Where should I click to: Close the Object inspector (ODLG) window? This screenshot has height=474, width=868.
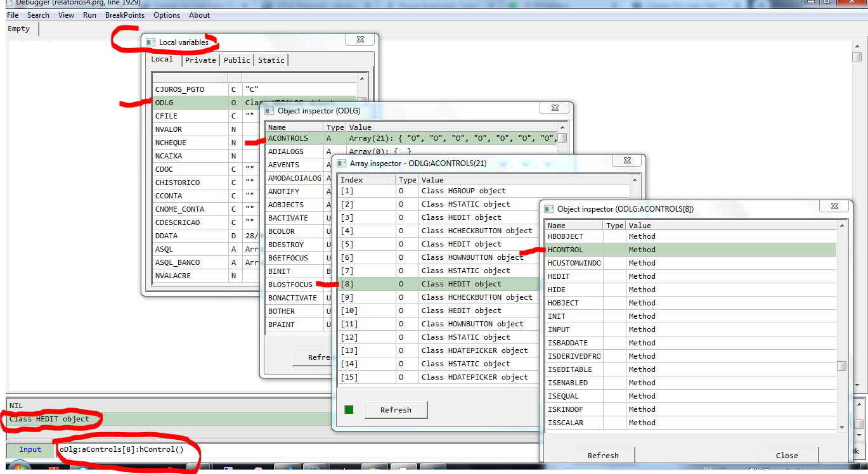tap(554, 108)
